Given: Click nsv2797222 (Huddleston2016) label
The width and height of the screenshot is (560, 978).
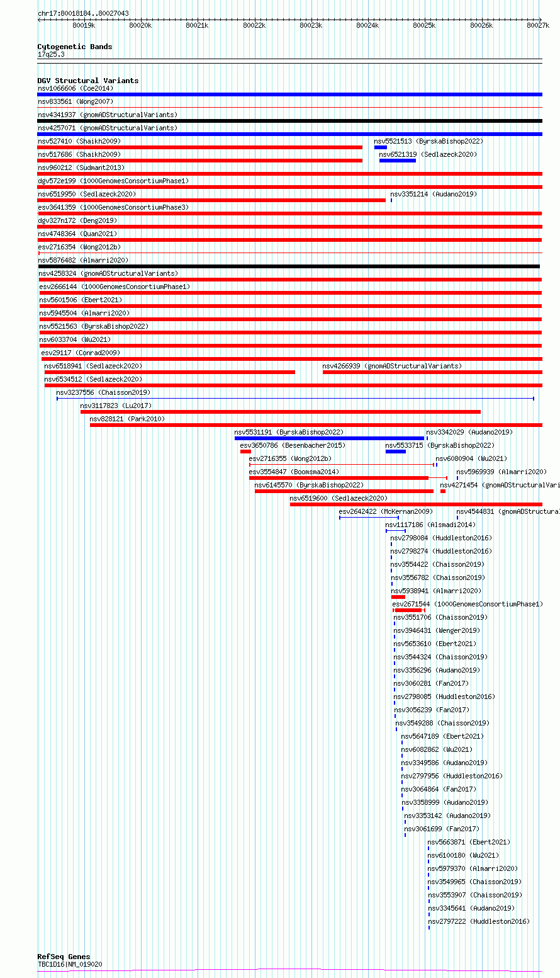Looking at the screenshot, I should click(479, 921).
